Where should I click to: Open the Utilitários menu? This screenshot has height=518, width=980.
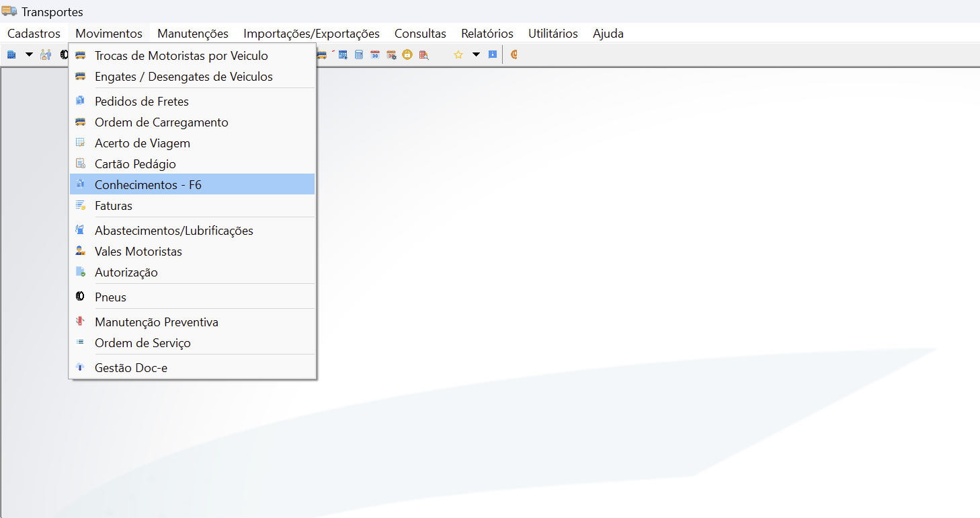(x=553, y=33)
